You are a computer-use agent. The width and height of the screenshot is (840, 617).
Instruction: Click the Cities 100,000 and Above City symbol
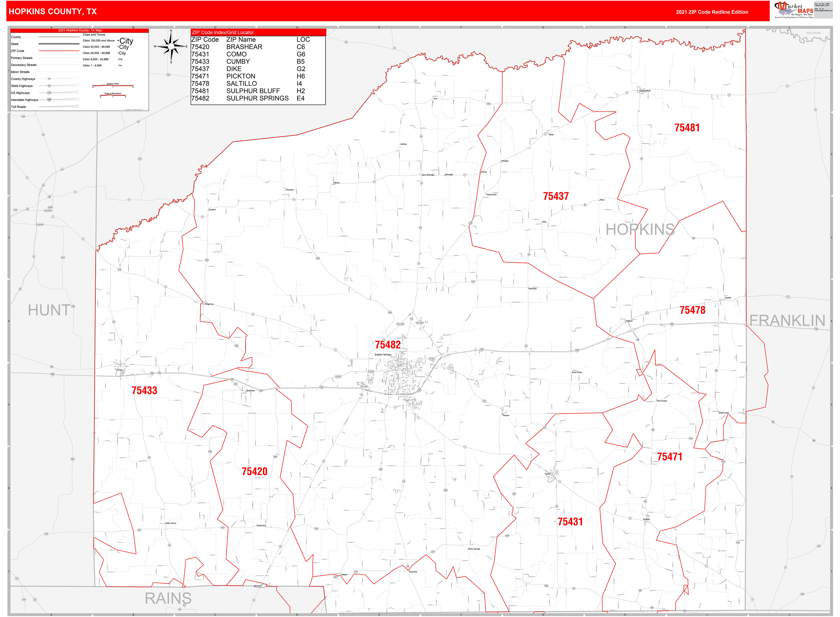point(125,41)
